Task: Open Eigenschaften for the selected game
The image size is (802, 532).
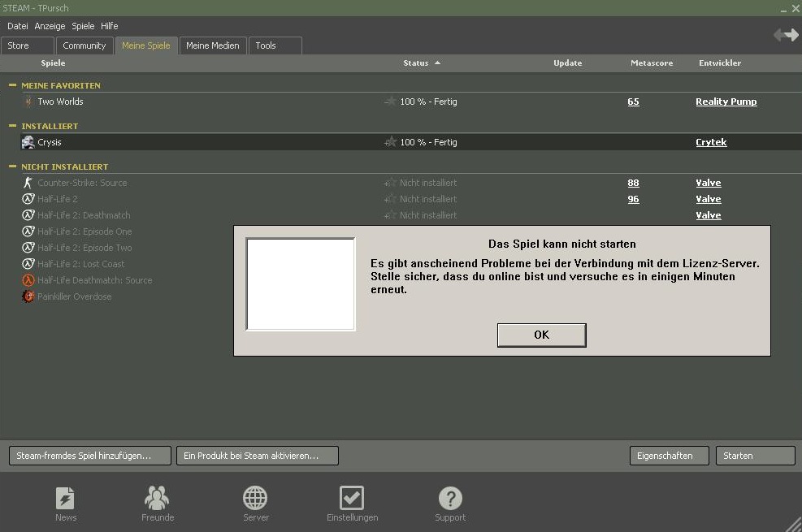Action: [x=669, y=456]
